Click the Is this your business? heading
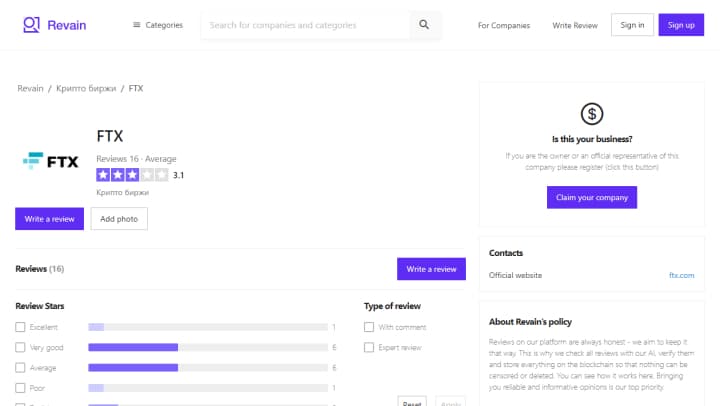This screenshot has height=406, width=720. pyautogui.click(x=591, y=139)
